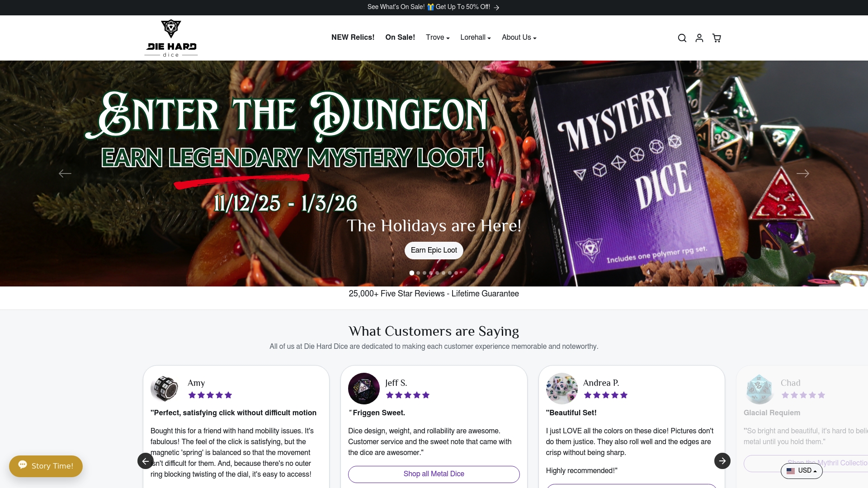Go to the NEW Relics! page
The height and width of the screenshot is (488, 868).
(353, 38)
